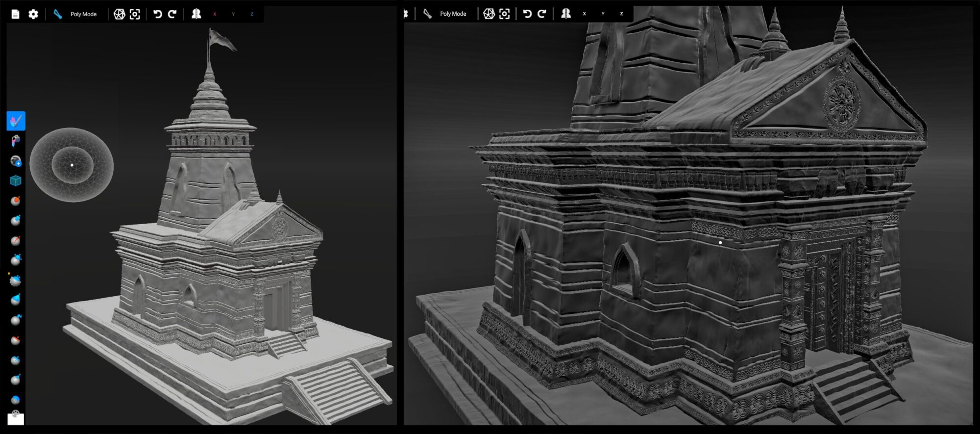Select the paint bucket fill tool
The height and width of the screenshot is (434, 980).
coord(16,141)
